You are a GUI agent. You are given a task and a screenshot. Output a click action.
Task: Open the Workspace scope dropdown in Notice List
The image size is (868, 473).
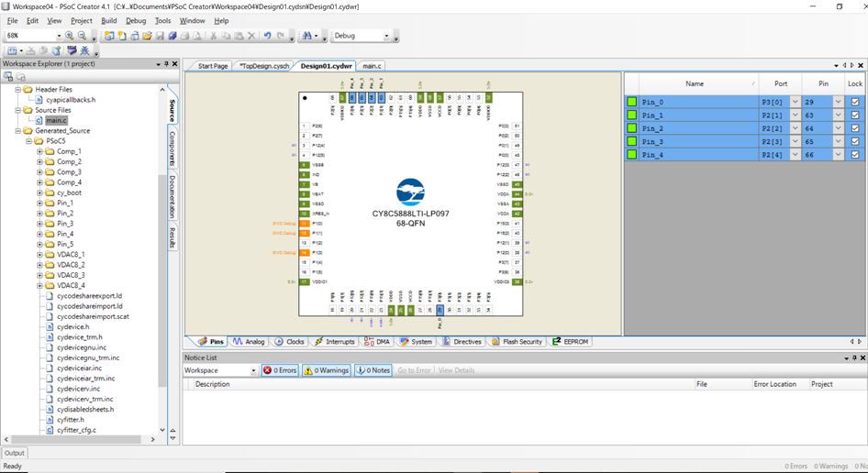pos(253,370)
